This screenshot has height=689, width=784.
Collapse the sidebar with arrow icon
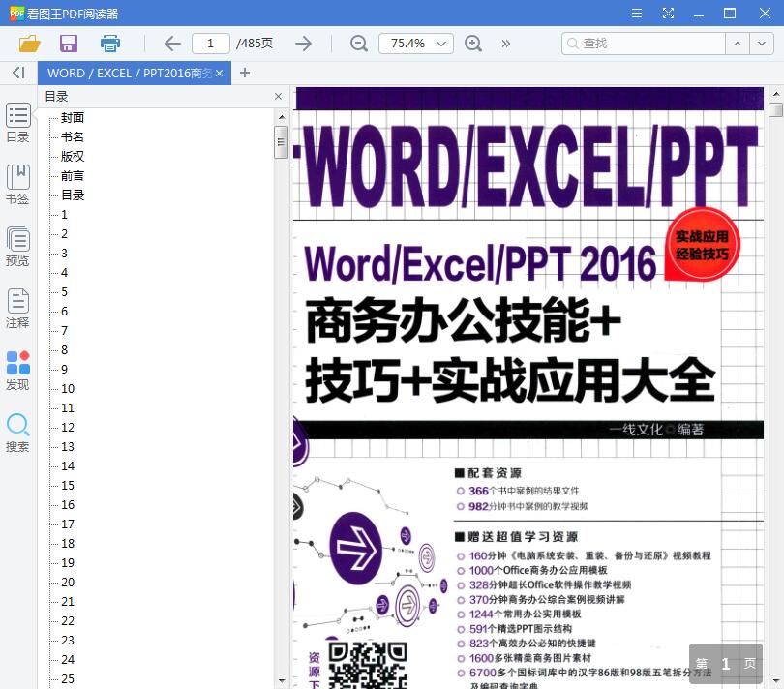[x=18, y=73]
